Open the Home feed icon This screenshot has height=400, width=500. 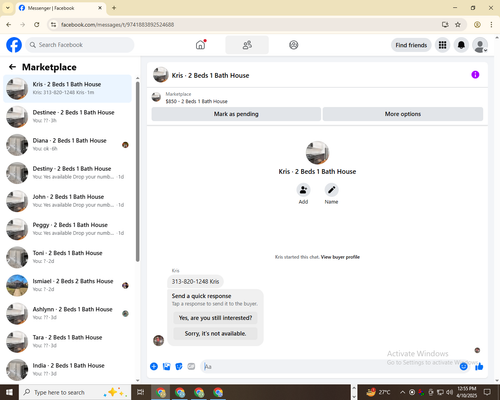pyautogui.click(x=200, y=45)
